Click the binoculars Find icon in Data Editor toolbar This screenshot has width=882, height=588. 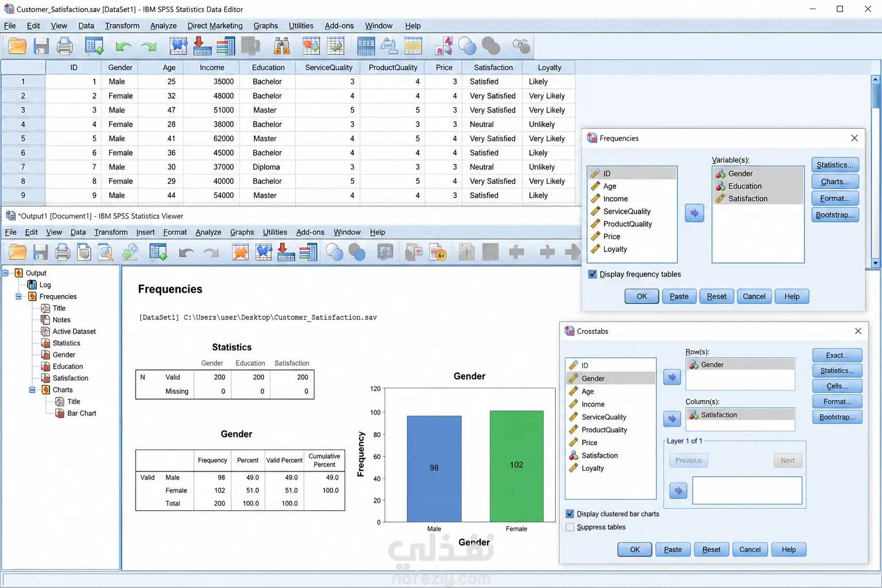[281, 46]
